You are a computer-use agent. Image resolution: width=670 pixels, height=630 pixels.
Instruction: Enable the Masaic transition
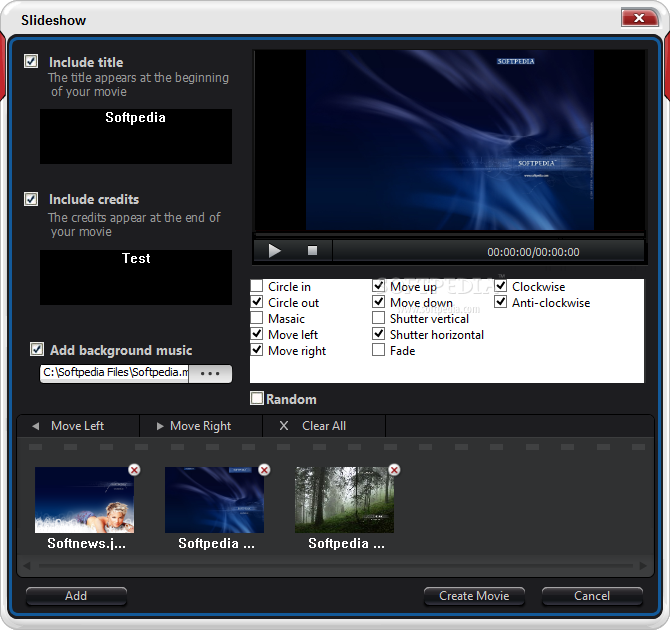[257, 318]
